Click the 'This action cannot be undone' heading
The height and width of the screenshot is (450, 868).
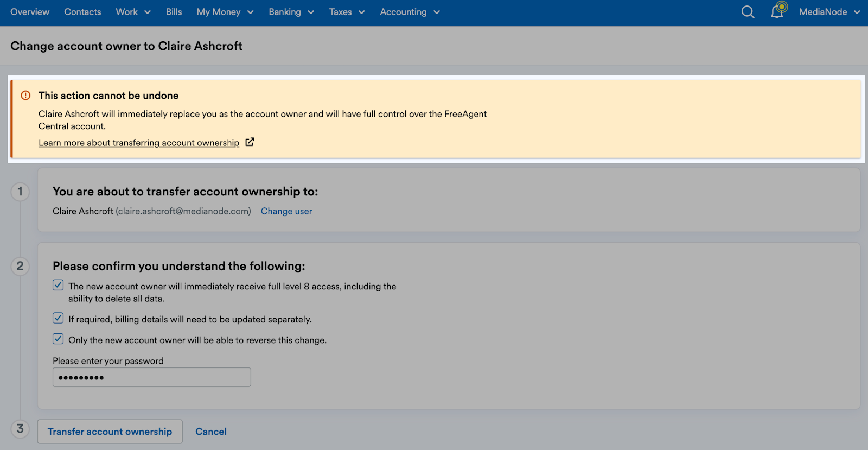point(108,96)
